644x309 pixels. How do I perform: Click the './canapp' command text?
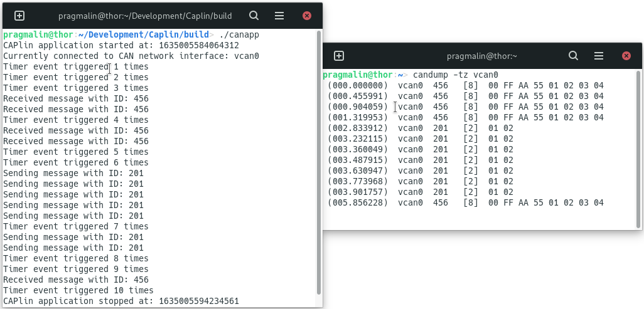point(239,34)
